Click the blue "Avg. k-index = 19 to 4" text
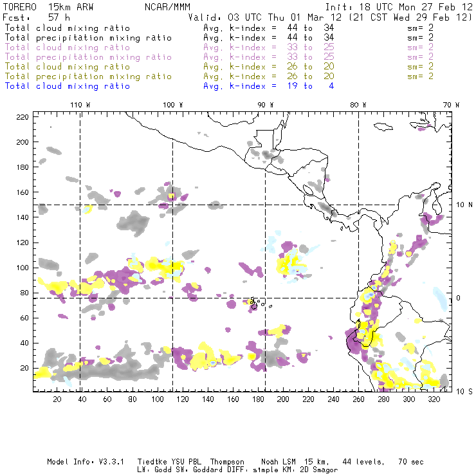This screenshot has width=476, height=476. 269,86
